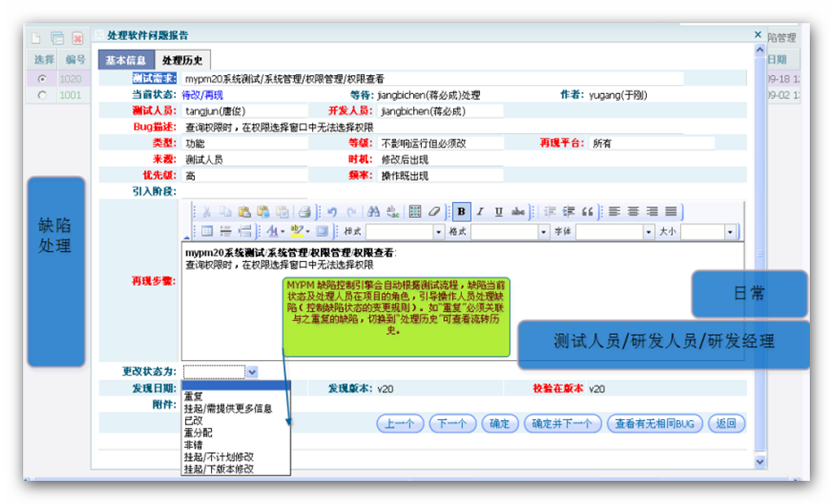This screenshot has width=833, height=504.
Task: Switch to the 处理历史 tab
Action: point(182,60)
